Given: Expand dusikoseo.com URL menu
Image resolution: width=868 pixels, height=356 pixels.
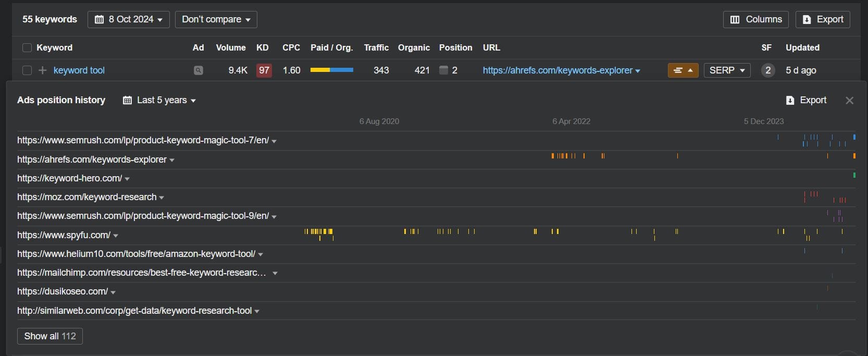Looking at the screenshot, I should coord(113,292).
